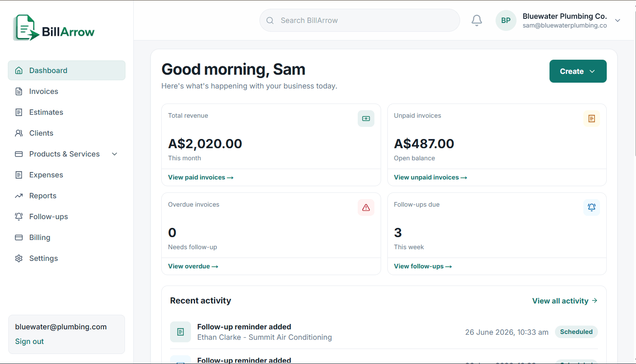
Task: Click the Products & Services card icon
Action: click(19, 154)
